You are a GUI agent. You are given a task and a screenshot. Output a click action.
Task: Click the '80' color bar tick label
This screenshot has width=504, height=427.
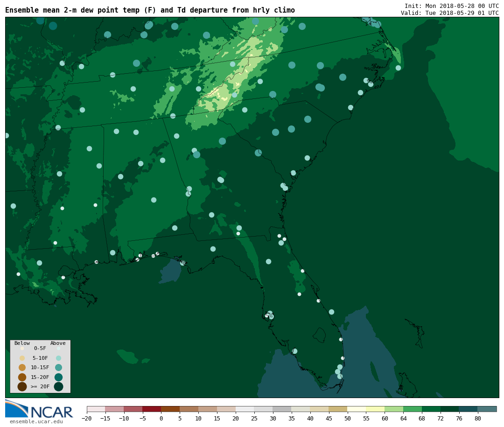tap(478, 418)
